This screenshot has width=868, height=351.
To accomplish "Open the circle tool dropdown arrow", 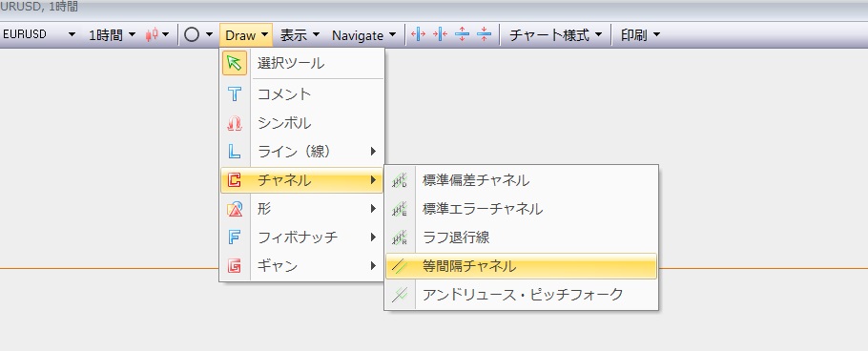I will click(209, 35).
